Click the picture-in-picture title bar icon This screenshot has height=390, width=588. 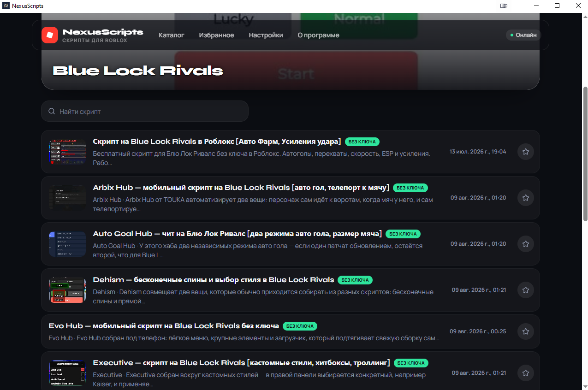504,6
